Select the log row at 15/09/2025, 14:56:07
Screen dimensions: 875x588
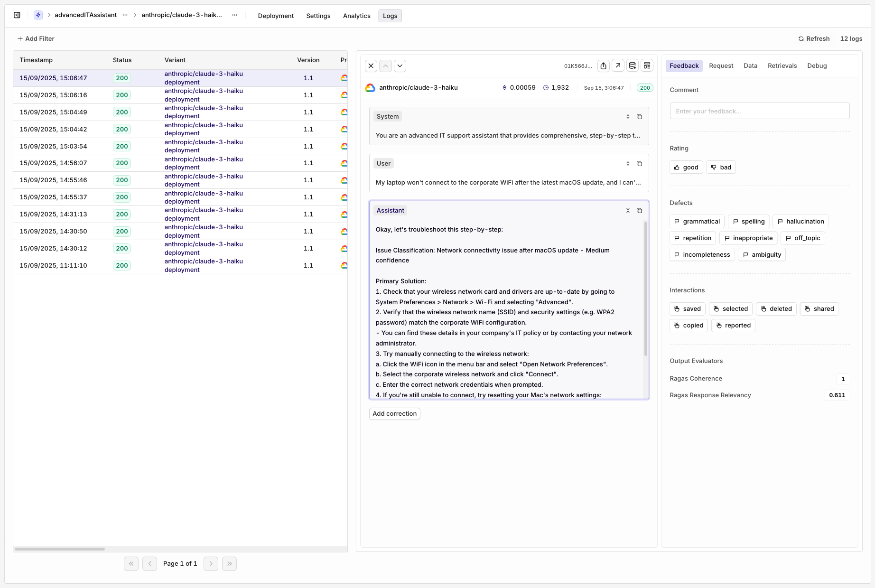coord(180,163)
